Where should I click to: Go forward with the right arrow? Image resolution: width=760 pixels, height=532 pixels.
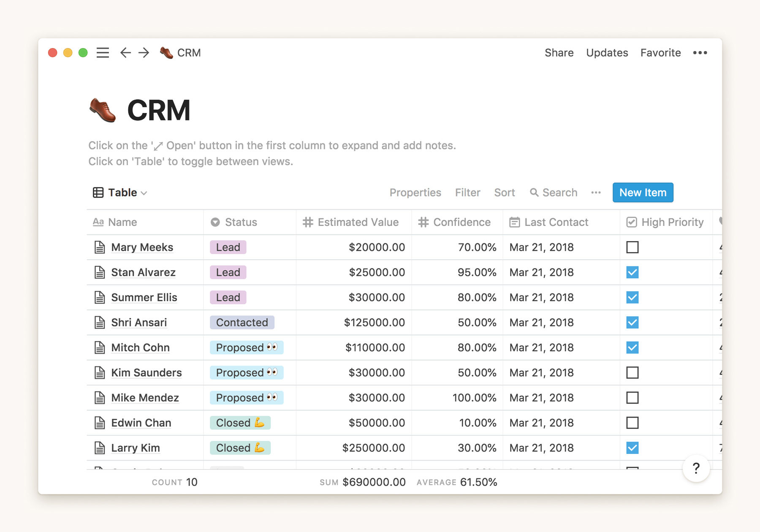[x=144, y=53]
